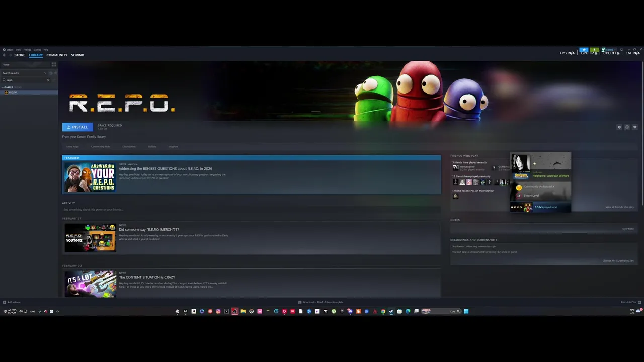Open the Discussions link
644x362 pixels.
tap(129, 147)
